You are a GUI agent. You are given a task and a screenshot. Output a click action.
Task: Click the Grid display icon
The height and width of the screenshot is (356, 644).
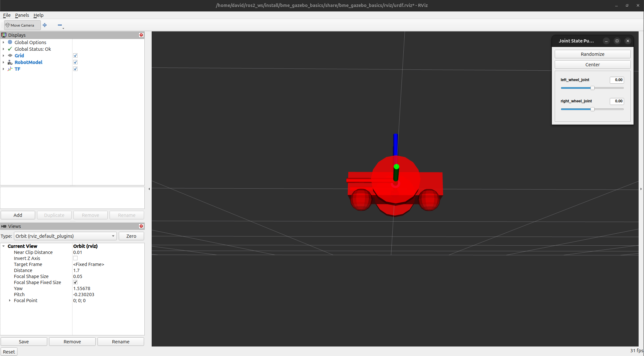coord(10,55)
